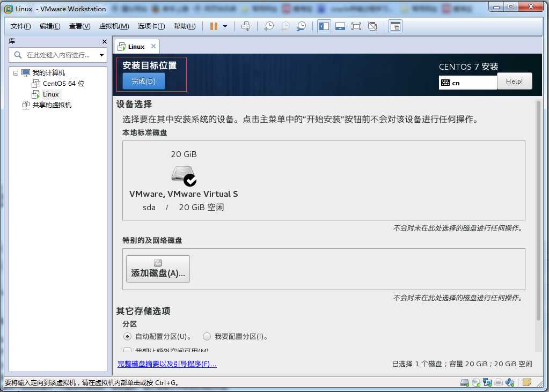Open the 选项卡(T) menu
Viewport: 549px width, 392px height.
click(x=151, y=26)
